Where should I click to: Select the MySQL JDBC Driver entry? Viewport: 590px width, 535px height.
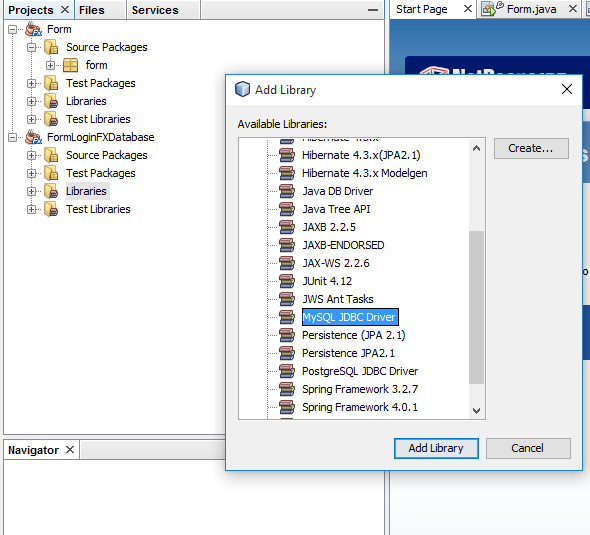click(x=350, y=317)
